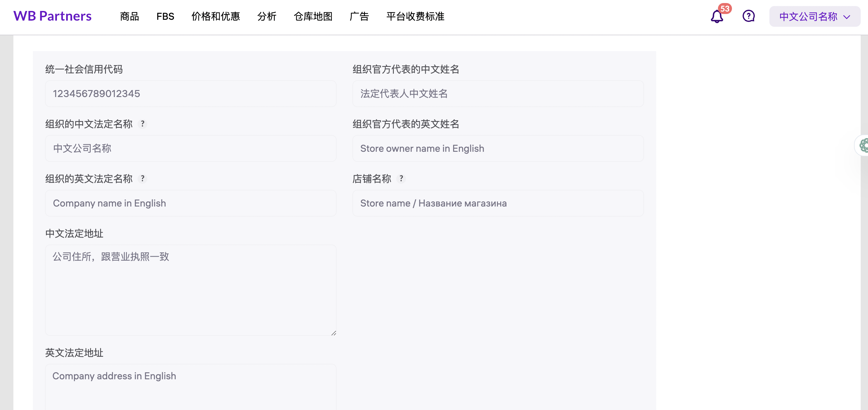The height and width of the screenshot is (410, 868).
Task: Click the 平台收费标准 link
Action: click(415, 16)
